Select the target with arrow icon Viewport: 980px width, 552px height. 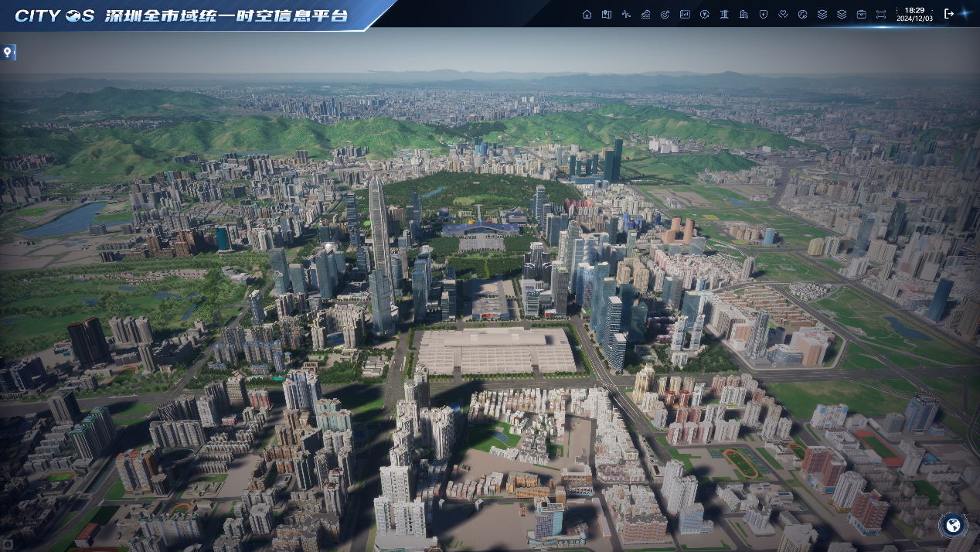point(665,14)
